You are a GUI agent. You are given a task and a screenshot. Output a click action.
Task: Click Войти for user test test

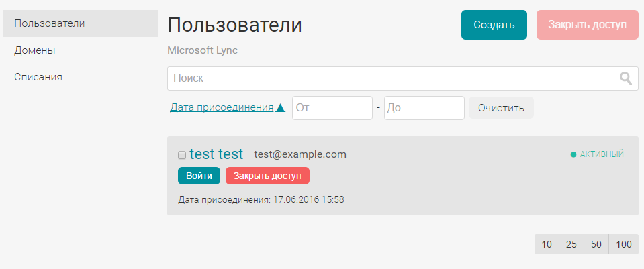pos(199,176)
